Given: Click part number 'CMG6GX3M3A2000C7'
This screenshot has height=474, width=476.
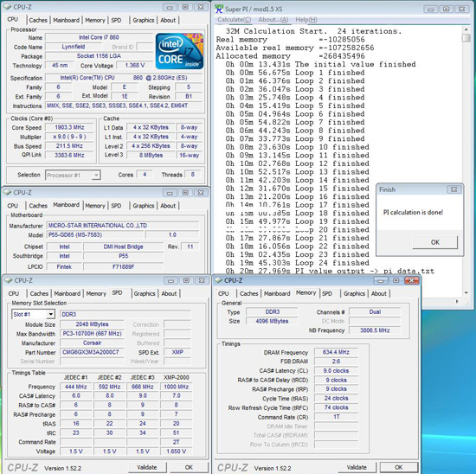Looking at the screenshot, I should (92, 352).
